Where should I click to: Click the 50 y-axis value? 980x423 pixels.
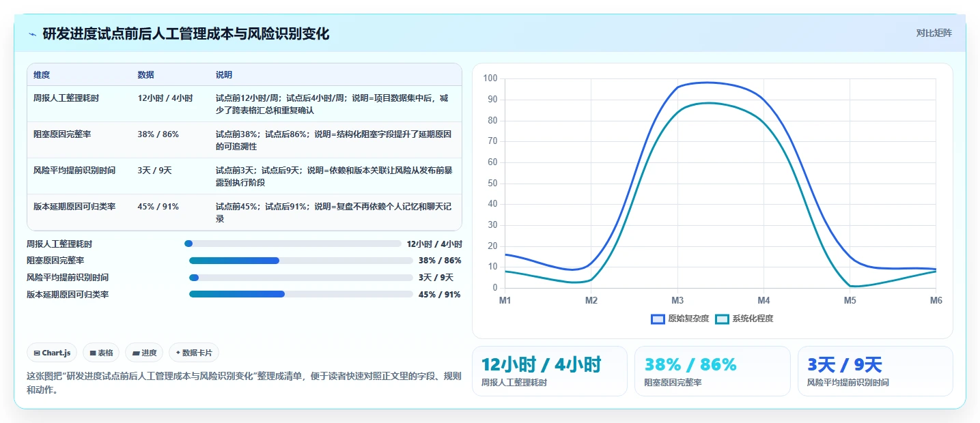(492, 184)
